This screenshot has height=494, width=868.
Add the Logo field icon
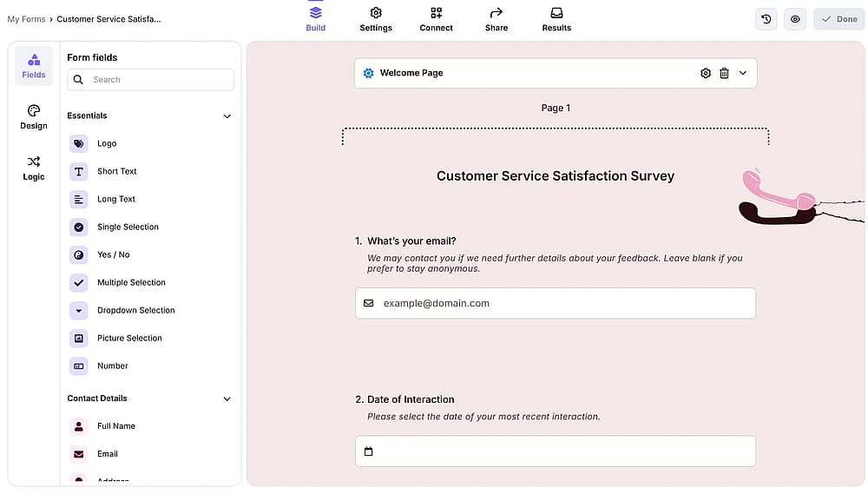[x=79, y=143]
